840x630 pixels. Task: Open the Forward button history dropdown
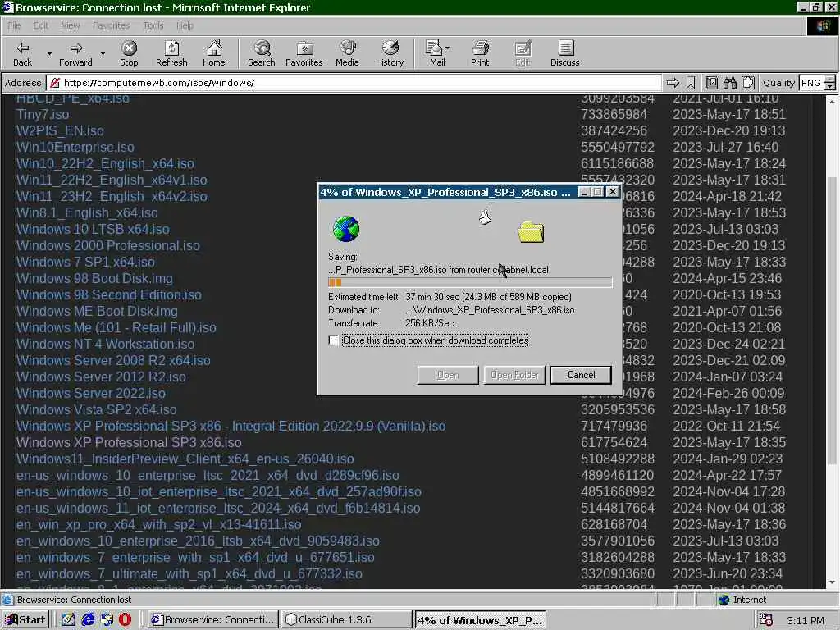coord(103,53)
